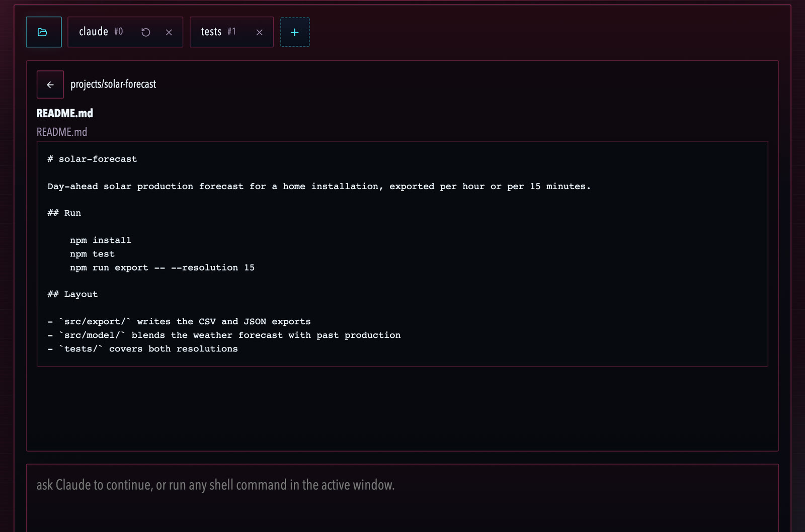The image size is (805, 532).
Task: Restart the claude #0 session
Action: pyautogui.click(x=146, y=32)
